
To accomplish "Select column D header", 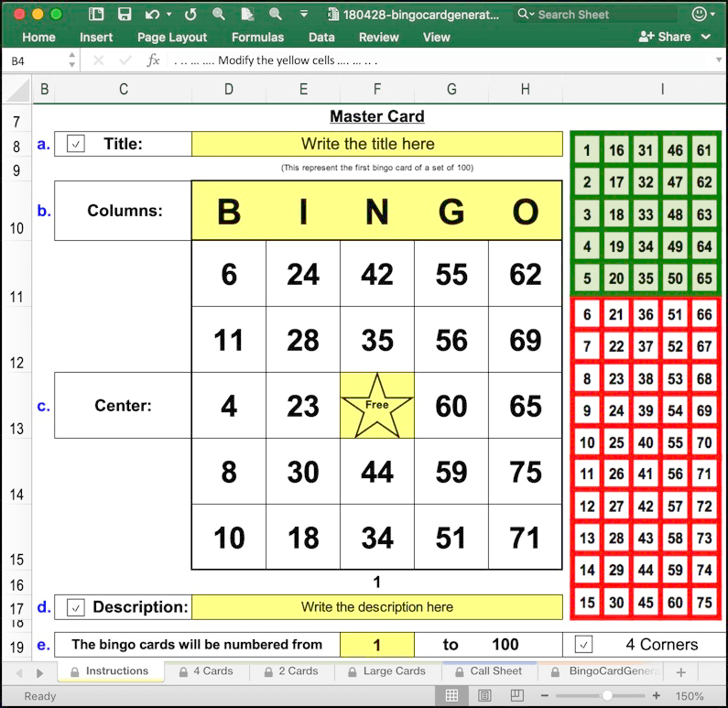I will [228, 89].
